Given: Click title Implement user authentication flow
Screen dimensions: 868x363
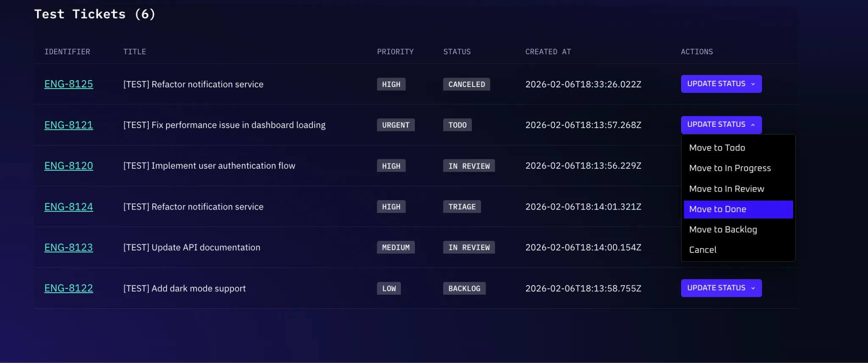Looking at the screenshot, I should click(209, 166).
